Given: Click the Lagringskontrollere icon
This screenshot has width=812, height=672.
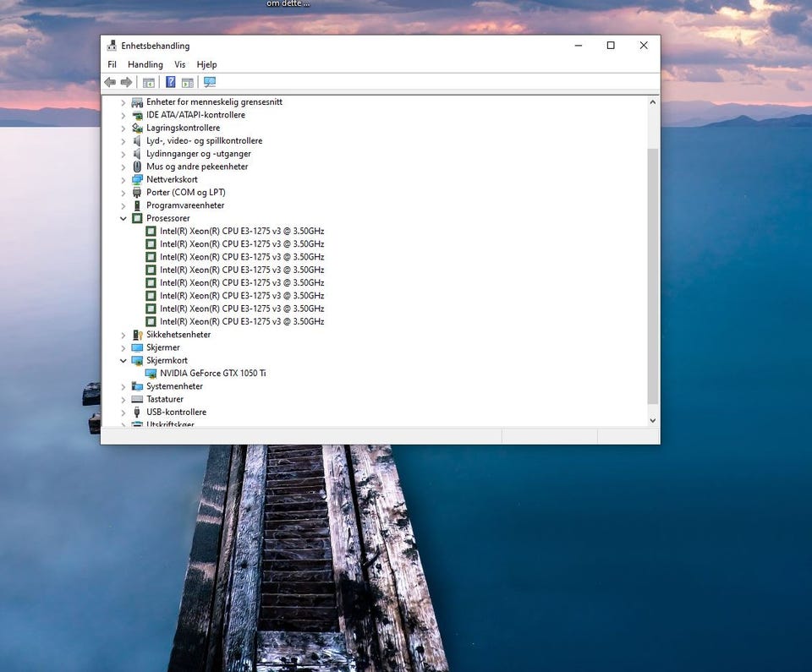Looking at the screenshot, I should 137,128.
